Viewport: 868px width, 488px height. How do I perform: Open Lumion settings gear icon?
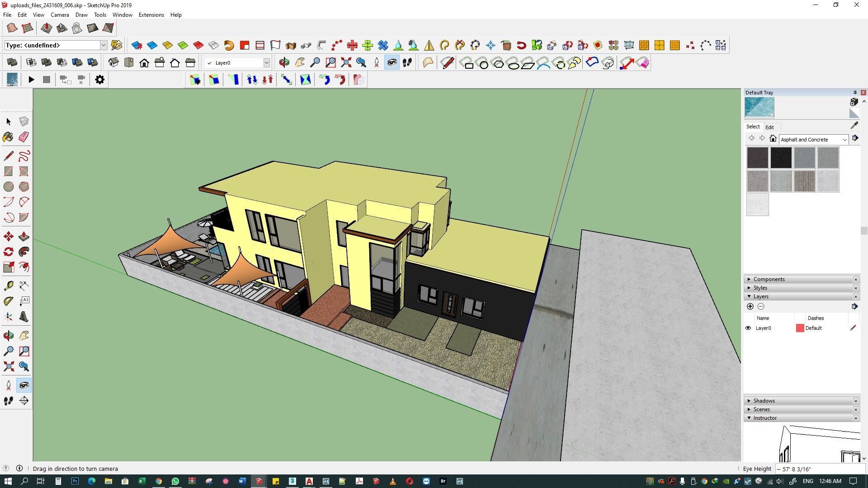pos(99,80)
